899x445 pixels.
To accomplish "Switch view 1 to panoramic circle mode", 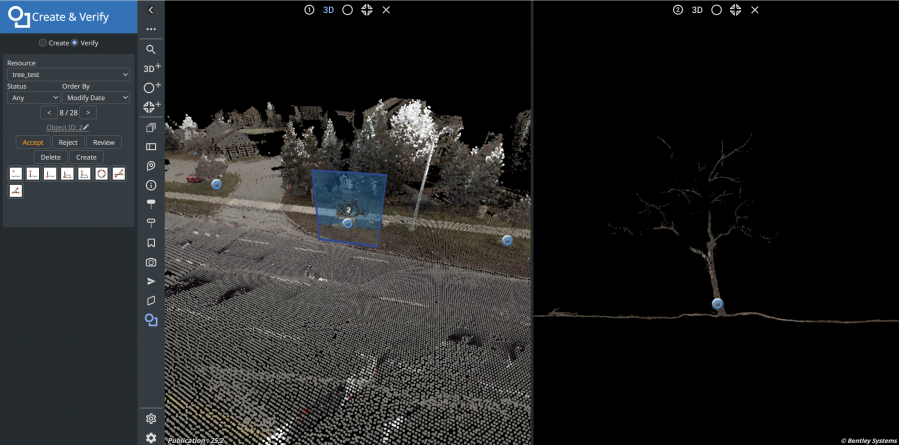I will (347, 10).
